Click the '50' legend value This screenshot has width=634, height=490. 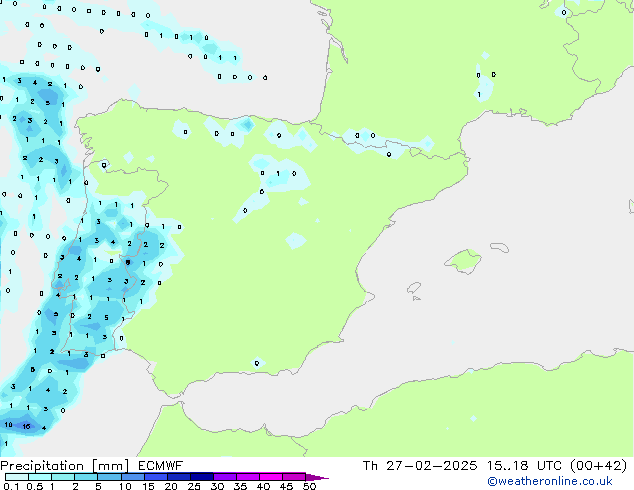[310, 486]
